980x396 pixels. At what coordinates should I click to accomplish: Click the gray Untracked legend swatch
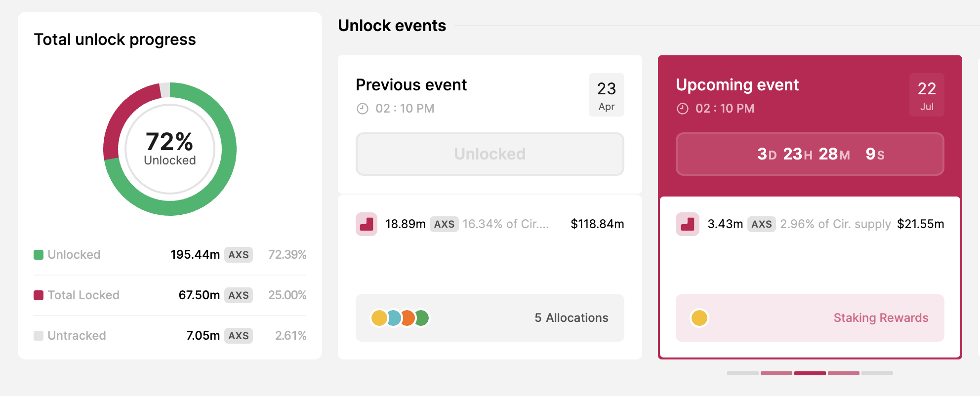[x=39, y=336]
